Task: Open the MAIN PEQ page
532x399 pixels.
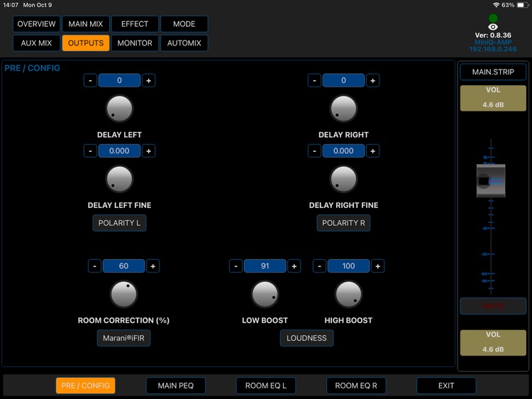Action: click(176, 386)
